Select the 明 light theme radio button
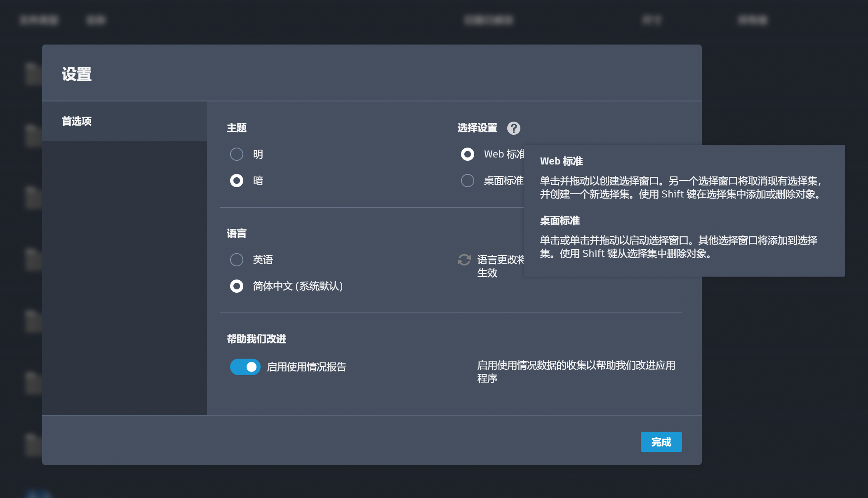The image size is (868, 498). (x=237, y=154)
